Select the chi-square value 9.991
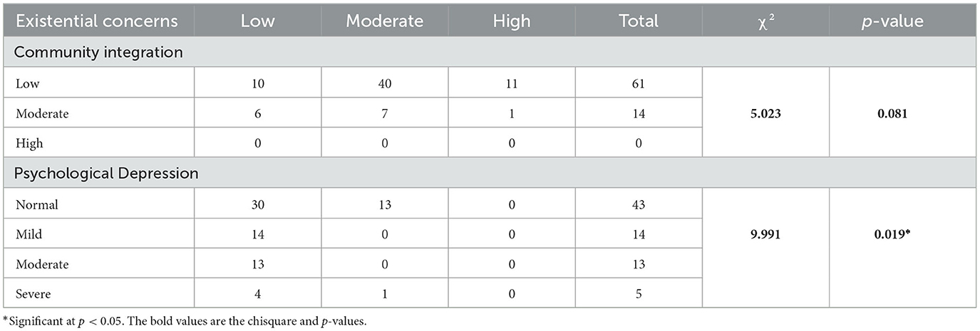Viewport: 980px width, 331px height. click(x=765, y=234)
